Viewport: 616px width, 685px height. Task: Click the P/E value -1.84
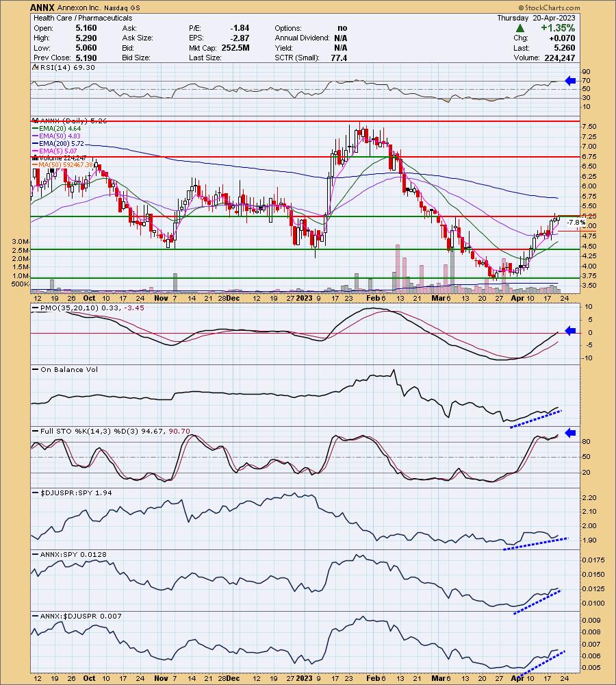coord(240,28)
